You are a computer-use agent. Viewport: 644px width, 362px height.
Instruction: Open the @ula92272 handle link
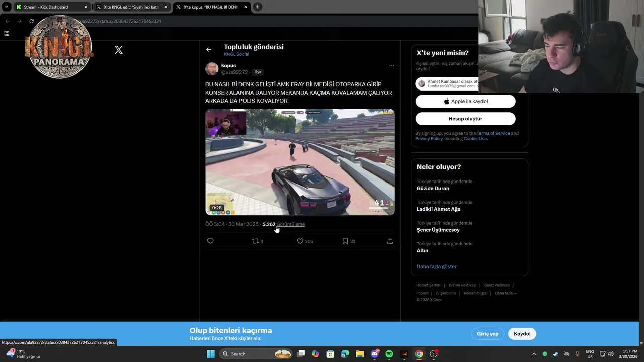click(x=234, y=72)
